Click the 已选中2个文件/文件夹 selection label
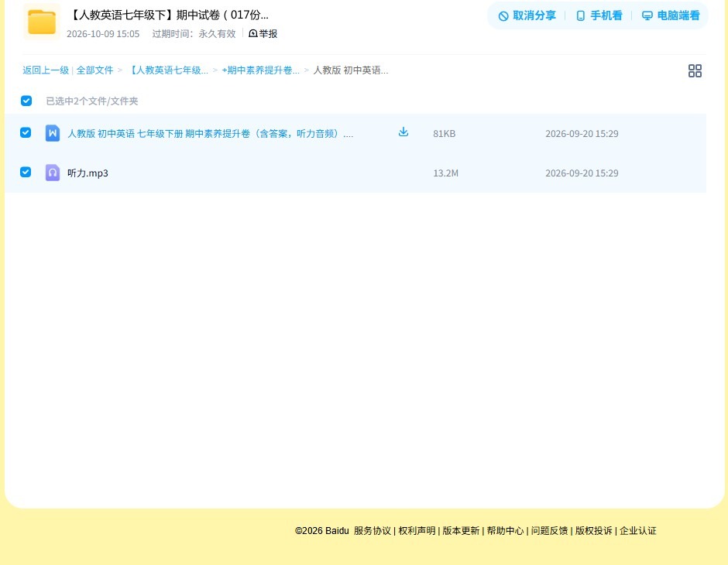 [92, 101]
